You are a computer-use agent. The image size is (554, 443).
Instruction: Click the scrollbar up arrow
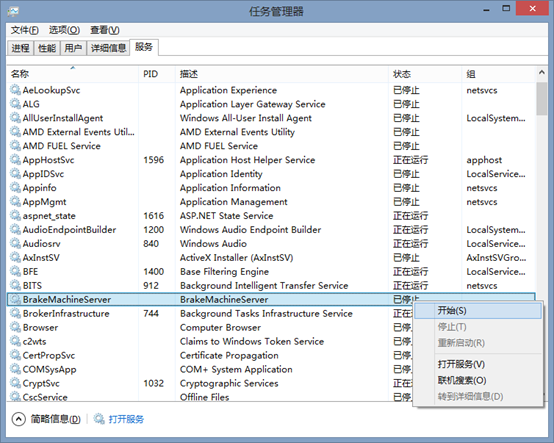click(541, 72)
